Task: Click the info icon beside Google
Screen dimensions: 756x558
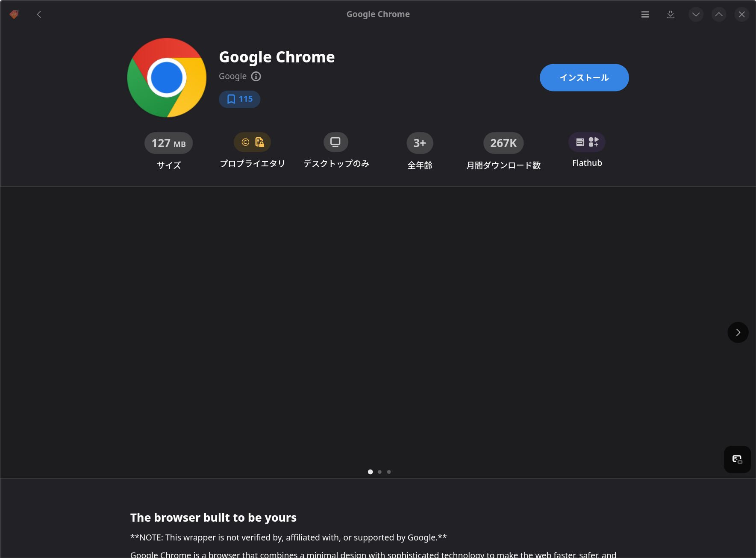Action: tap(256, 77)
